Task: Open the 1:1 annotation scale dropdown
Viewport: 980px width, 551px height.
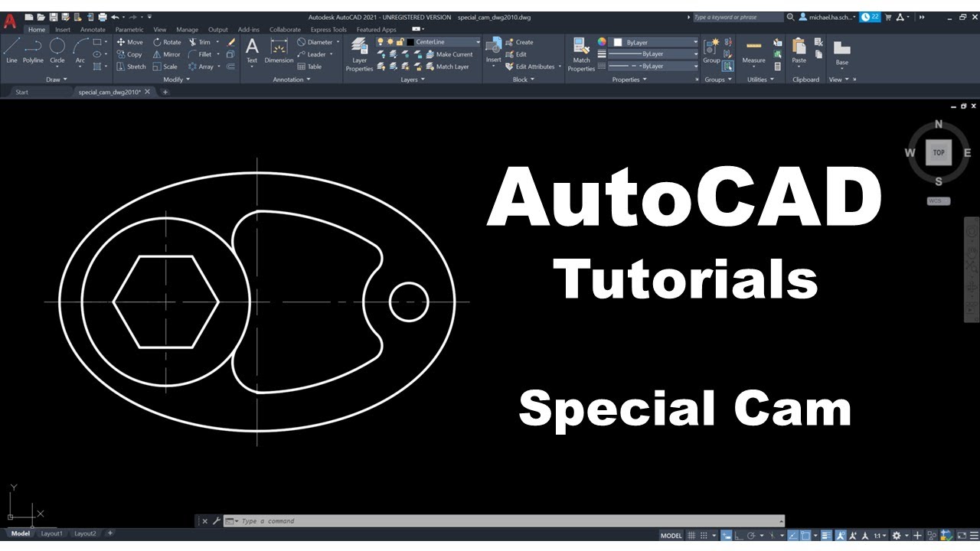Action: click(x=880, y=536)
